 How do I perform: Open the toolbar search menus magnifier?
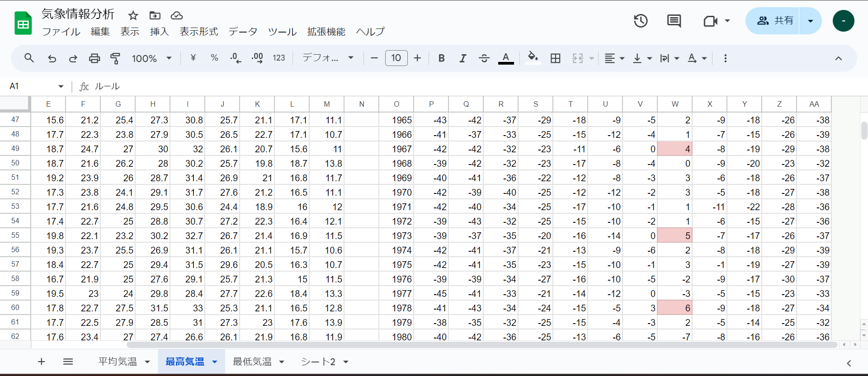coord(29,58)
